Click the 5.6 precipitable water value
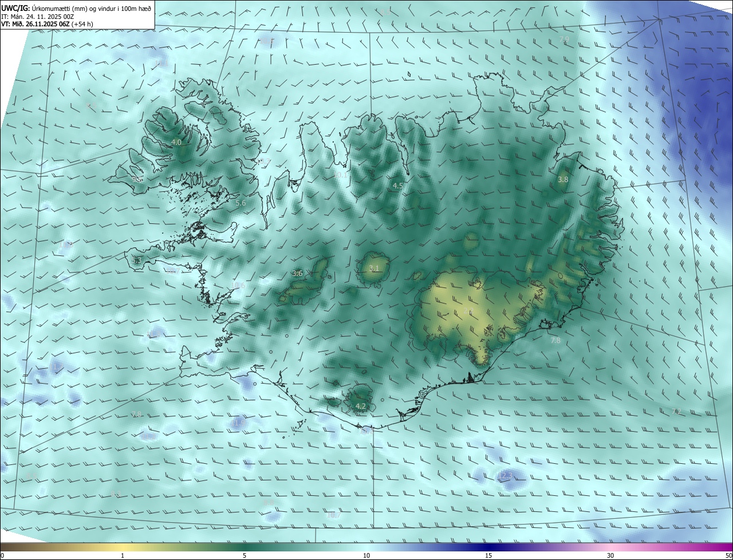The height and width of the screenshot is (560, 733). point(241,203)
